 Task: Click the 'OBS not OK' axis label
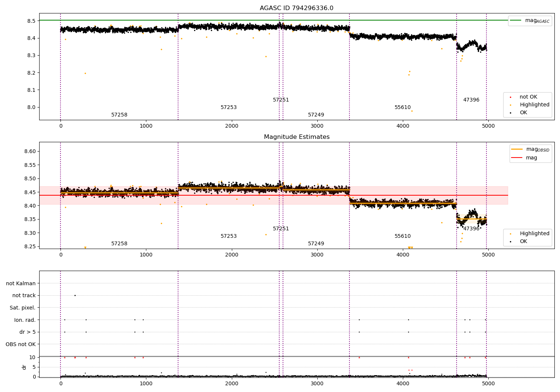21,344
